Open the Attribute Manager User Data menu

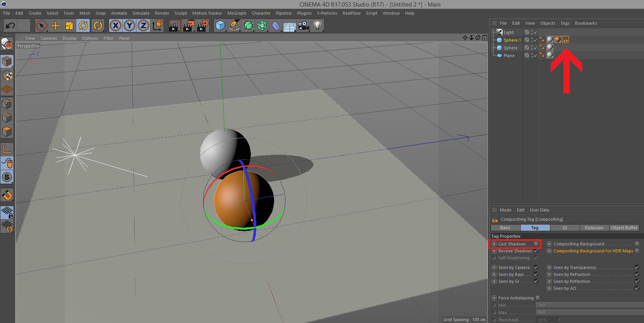coord(540,210)
